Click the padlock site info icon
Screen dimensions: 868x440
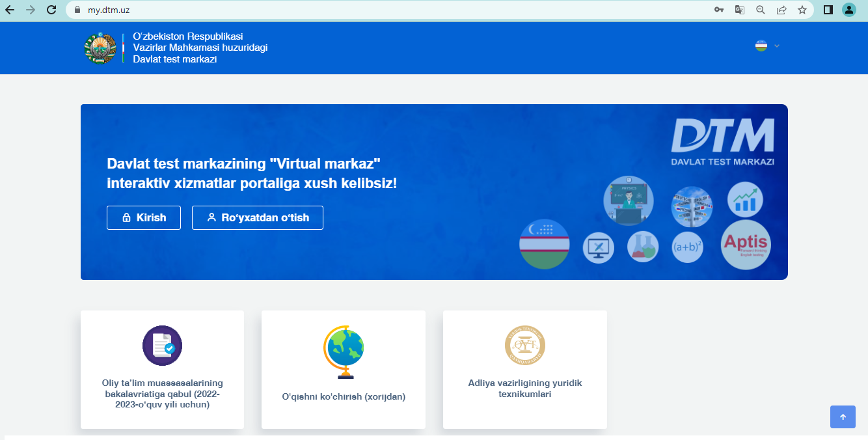click(77, 10)
